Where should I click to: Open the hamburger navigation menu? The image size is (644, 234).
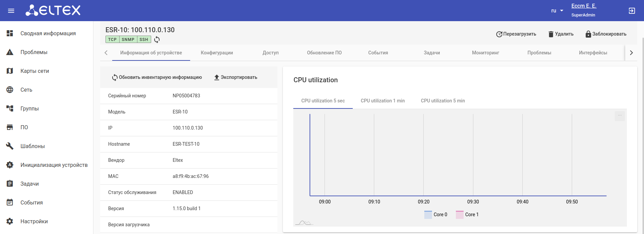tap(11, 11)
